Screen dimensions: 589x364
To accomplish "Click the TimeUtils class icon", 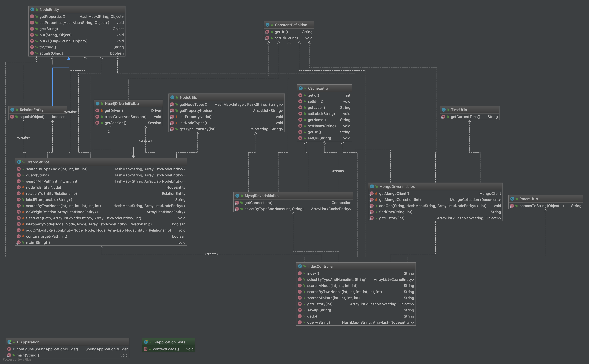I will coord(443,110).
